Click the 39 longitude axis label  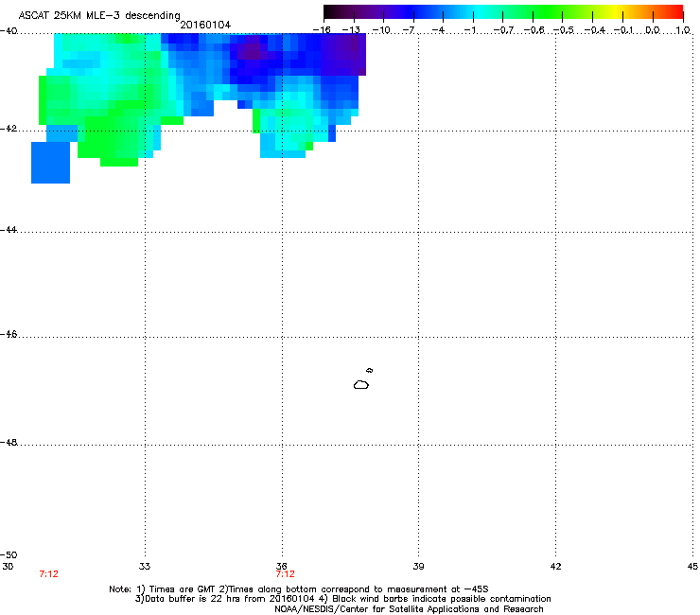pyautogui.click(x=418, y=567)
